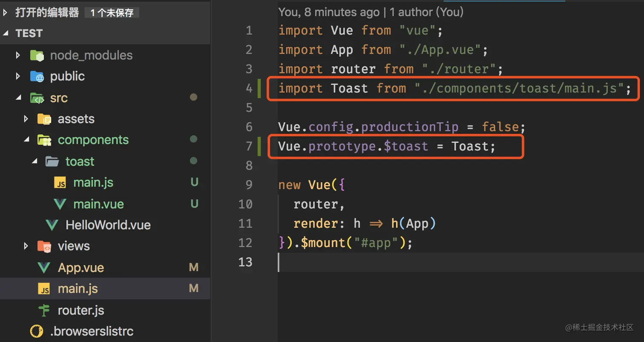Collapse the TEST root folder arrow
The width and height of the screenshot is (644, 342).
pyautogui.click(x=5, y=34)
